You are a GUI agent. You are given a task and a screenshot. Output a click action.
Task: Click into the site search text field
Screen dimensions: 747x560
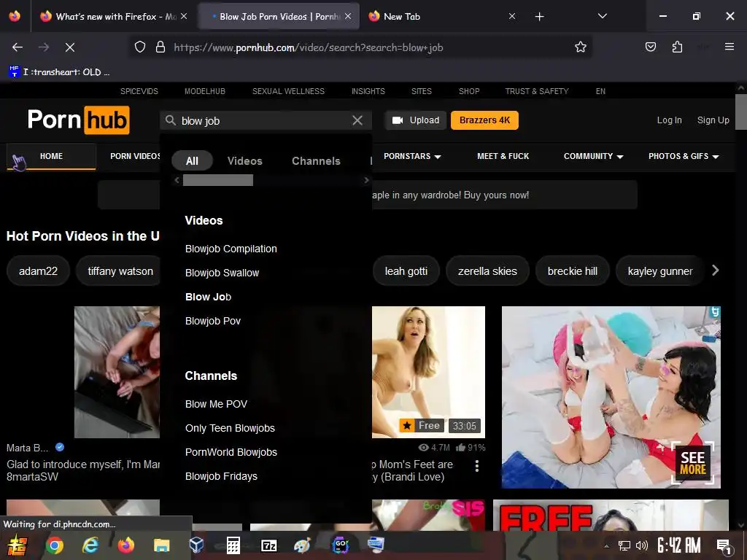point(264,120)
